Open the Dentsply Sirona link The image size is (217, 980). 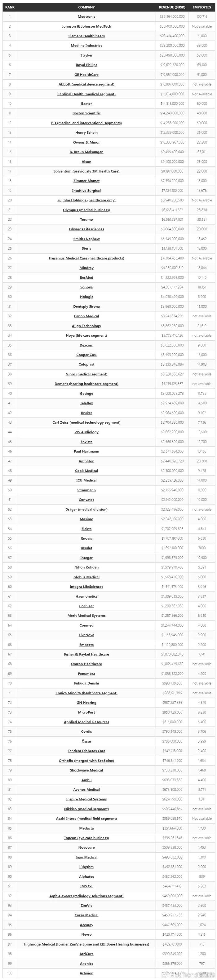click(86, 307)
